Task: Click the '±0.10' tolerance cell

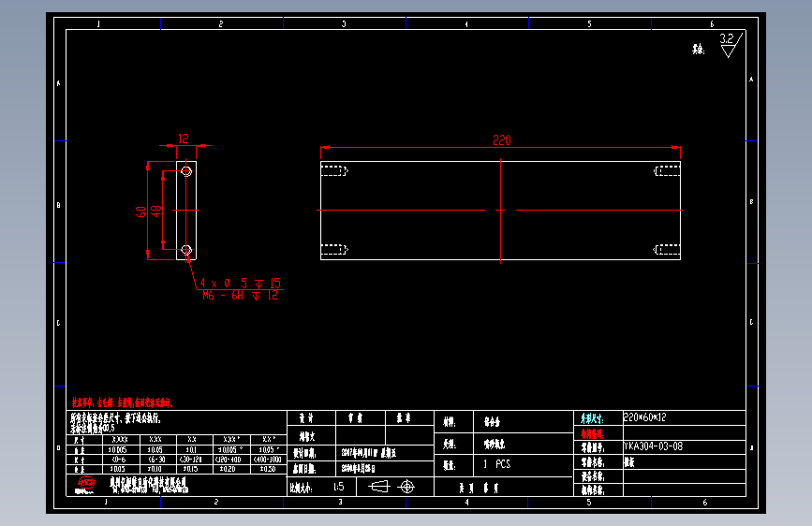Action: point(155,469)
